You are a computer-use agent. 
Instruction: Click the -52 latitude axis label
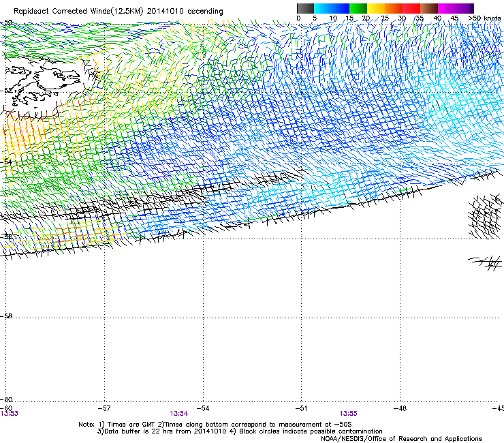[6, 91]
